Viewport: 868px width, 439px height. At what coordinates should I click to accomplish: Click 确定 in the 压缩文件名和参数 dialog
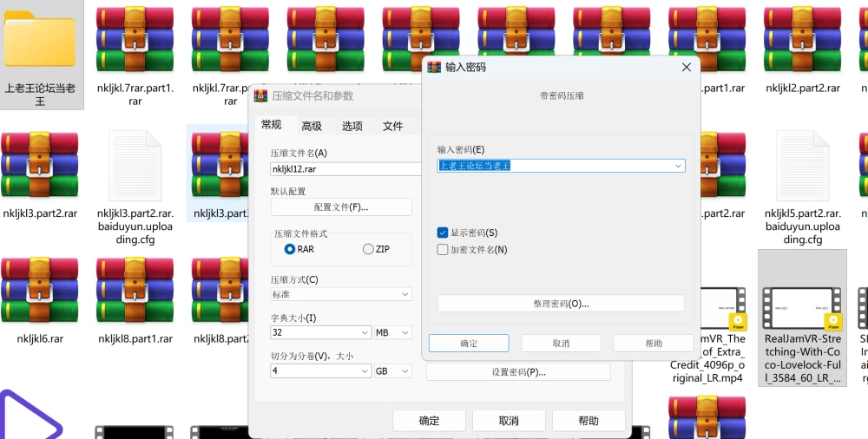[x=429, y=421]
